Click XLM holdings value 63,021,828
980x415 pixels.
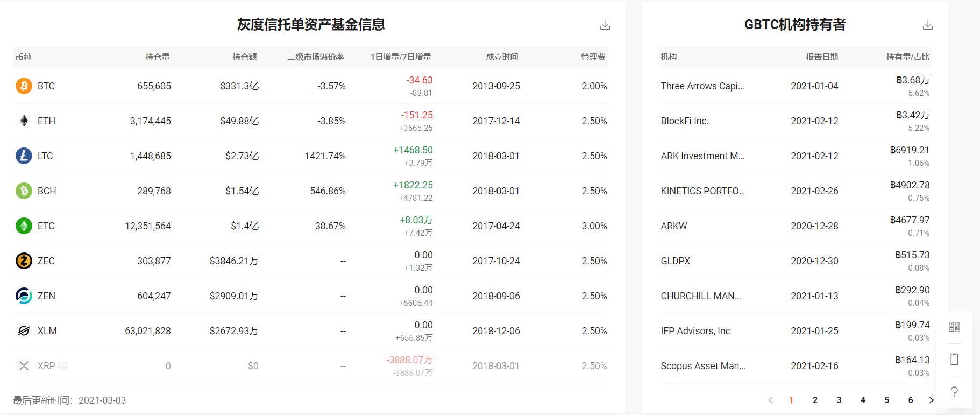click(148, 331)
